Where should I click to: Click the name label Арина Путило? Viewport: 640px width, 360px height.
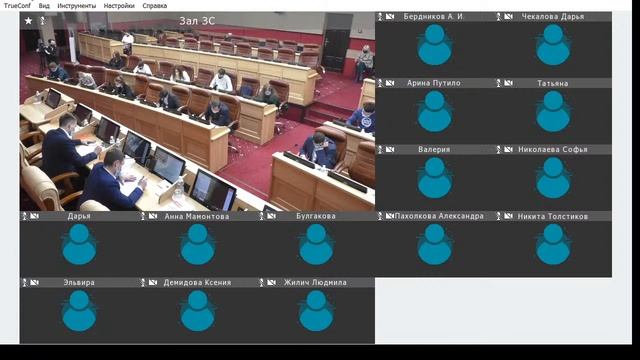pos(433,83)
